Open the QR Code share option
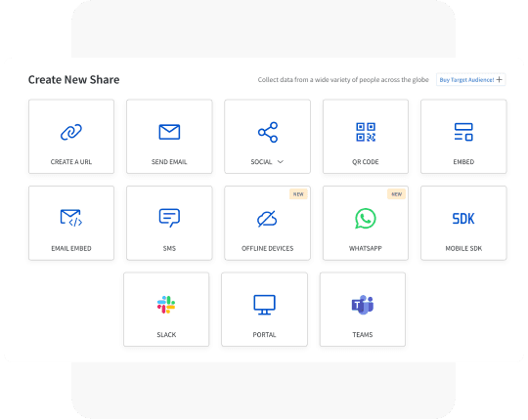528x420 pixels. (366, 137)
